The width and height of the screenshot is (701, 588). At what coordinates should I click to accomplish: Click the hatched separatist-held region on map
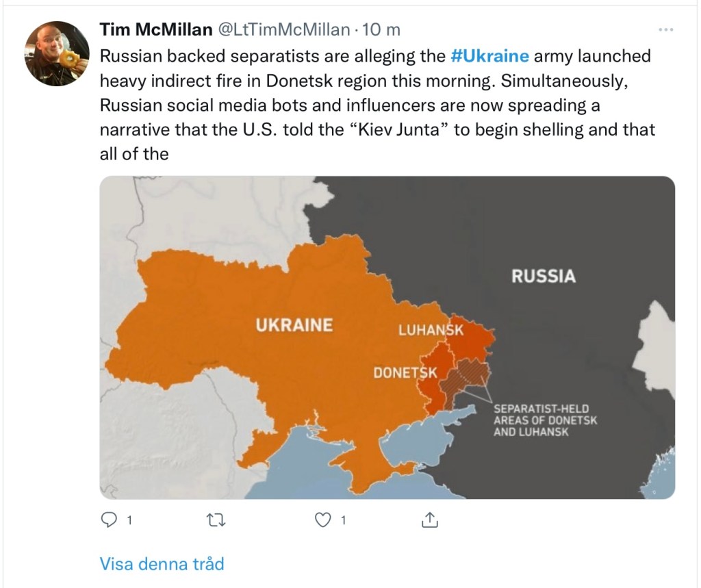(468, 376)
